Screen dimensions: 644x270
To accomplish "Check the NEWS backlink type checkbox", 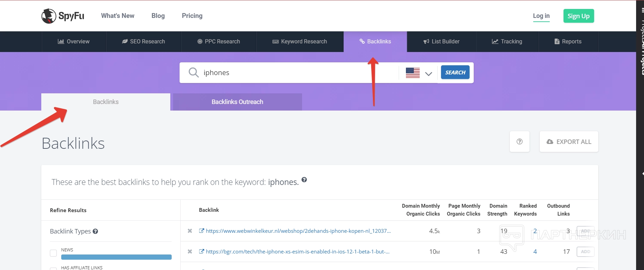I will pyautogui.click(x=53, y=253).
